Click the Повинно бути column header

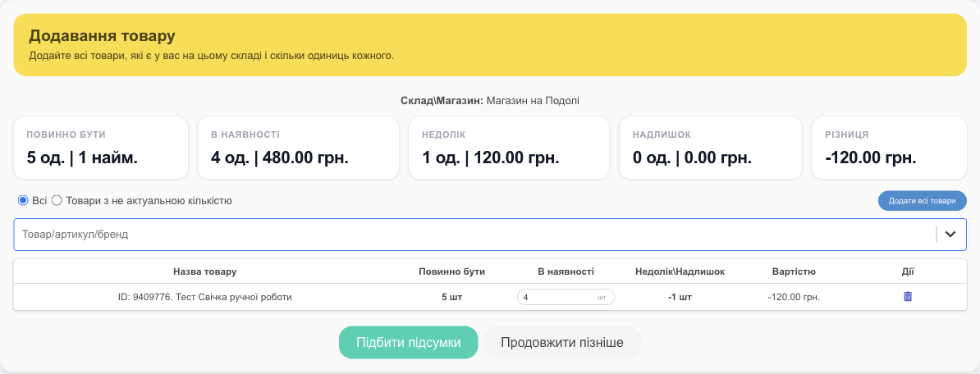point(452,271)
